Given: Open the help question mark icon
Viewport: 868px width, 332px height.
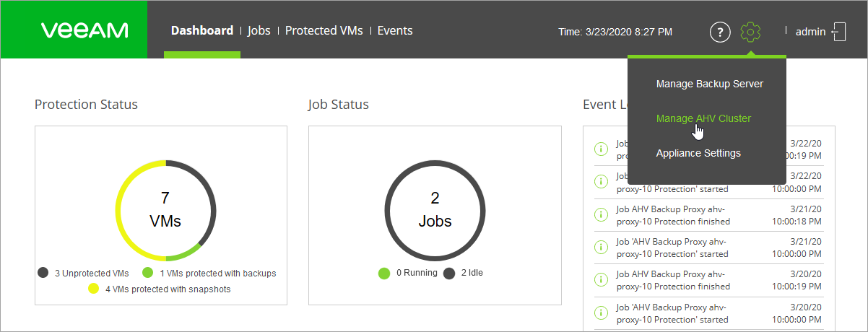Looking at the screenshot, I should (x=720, y=32).
